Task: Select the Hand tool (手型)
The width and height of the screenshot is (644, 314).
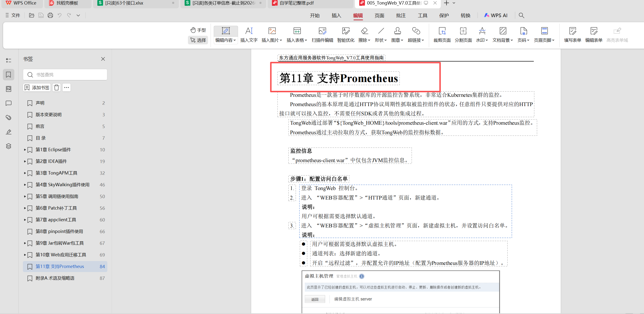Action: tap(198, 30)
